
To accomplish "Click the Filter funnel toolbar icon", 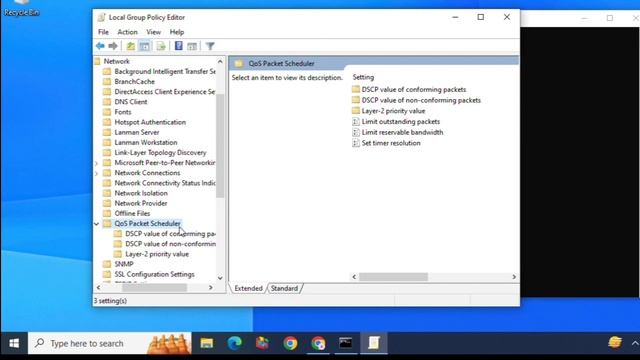I will (x=210, y=46).
